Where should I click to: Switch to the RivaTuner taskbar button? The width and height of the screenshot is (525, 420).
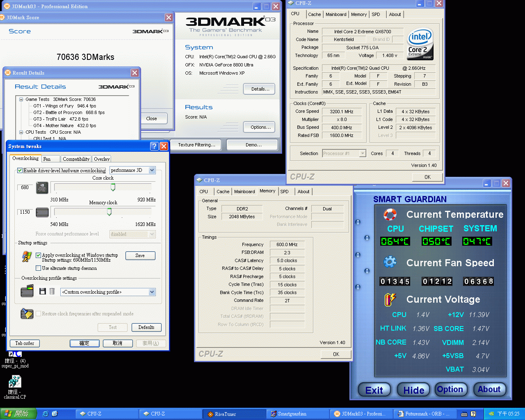[234, 414]
